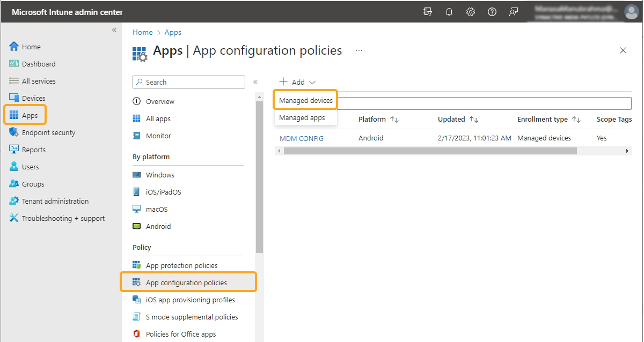Viewport: 644px width, 342px height.
Task: Click the horizontal table scrollbar
Action: click(429, 151)
